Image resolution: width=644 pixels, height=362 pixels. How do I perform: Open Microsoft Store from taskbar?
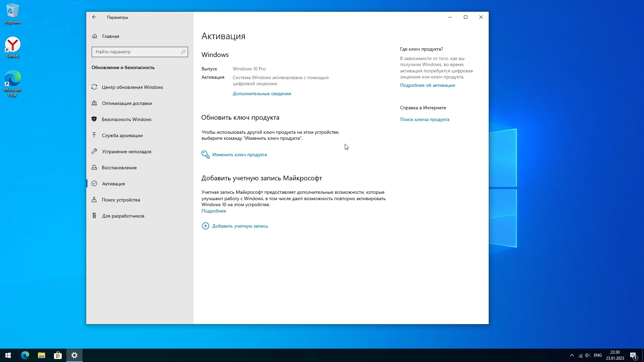(58, 355)
